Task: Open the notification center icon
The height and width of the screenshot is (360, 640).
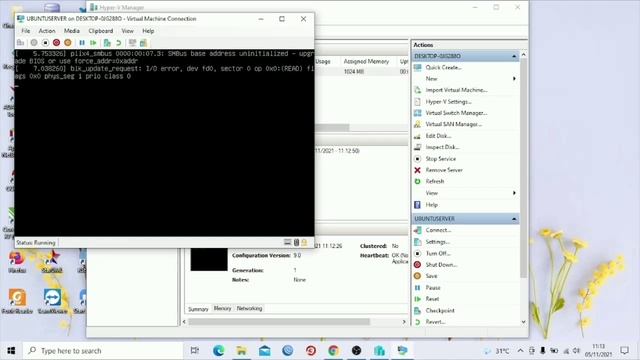Action: 624,351
